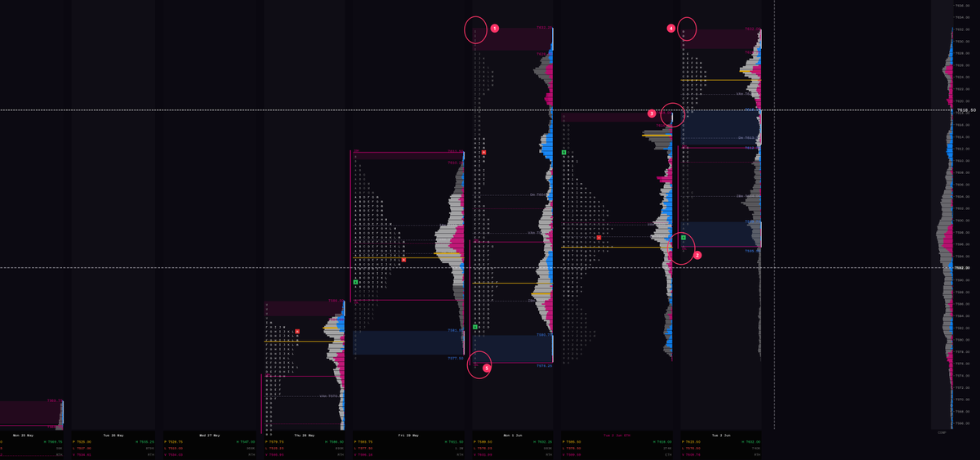Click the H 7632.25 stat under Mon 1 Jun
Screen dimensions: 980x460
click(542, 441)
